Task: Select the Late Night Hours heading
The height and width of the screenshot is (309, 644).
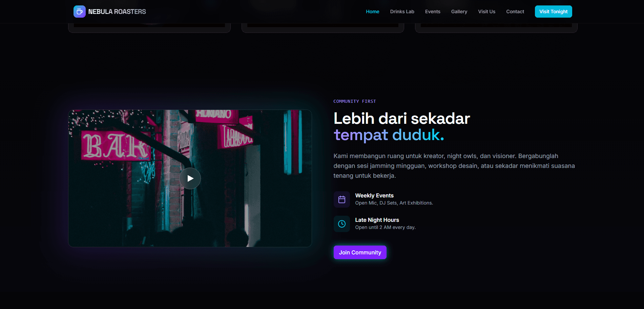Action: coord(377,220)
